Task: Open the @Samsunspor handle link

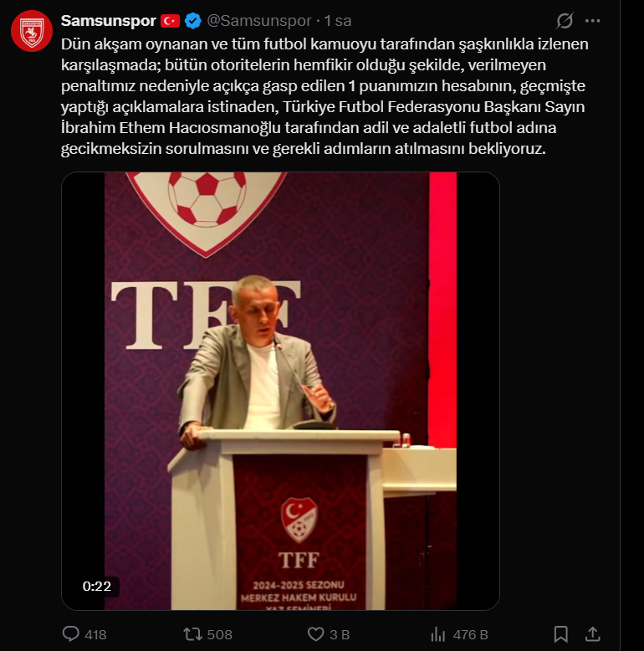Action: click(x=259, y=21)
